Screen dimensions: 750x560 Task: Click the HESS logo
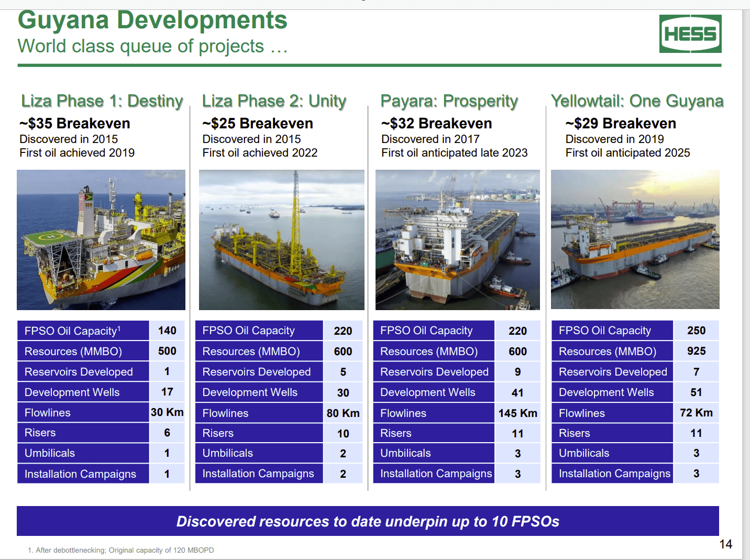(690, 34)
